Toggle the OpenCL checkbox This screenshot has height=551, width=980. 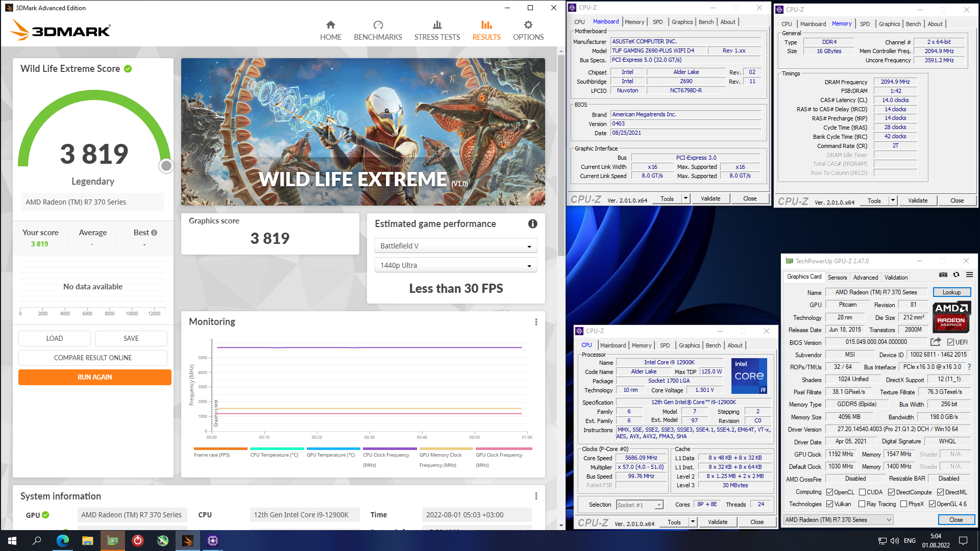pyautogui.click(x=829, y=492)
